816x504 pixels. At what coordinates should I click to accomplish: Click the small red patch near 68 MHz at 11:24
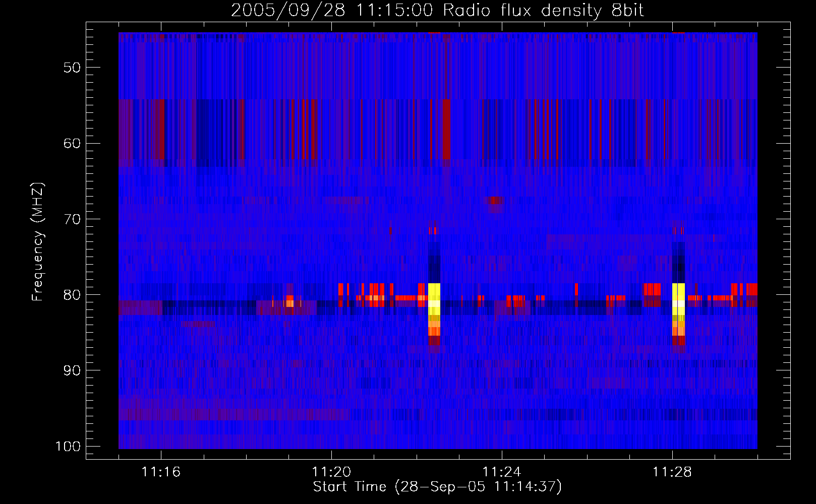pos(496,200)
